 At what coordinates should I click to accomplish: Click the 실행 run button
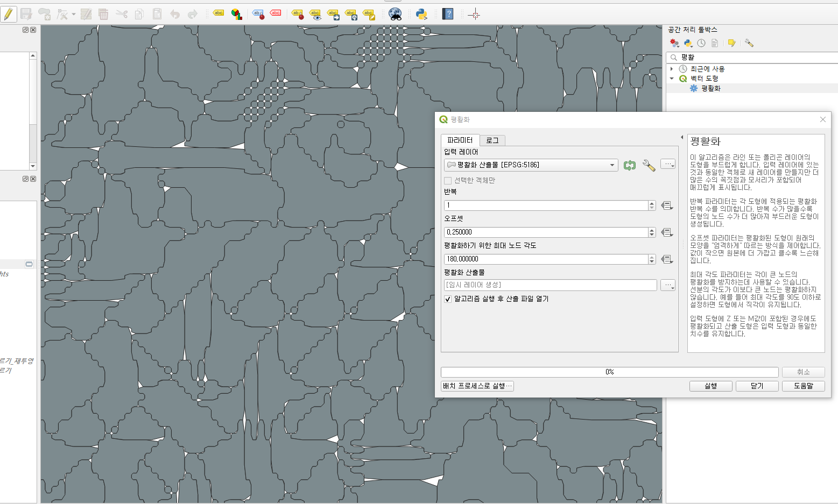pos(711,386)
